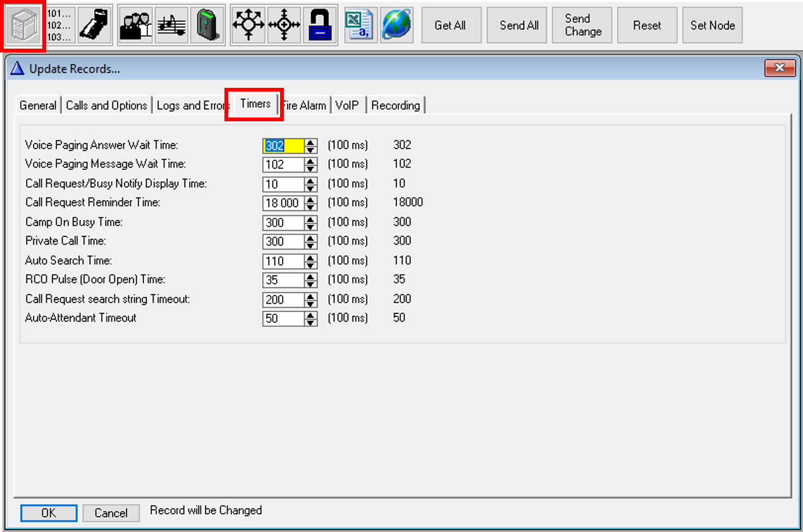The height and width of the screenshot is (532, 803).
Task: Select the Timers tab
Action: [255, 104]
